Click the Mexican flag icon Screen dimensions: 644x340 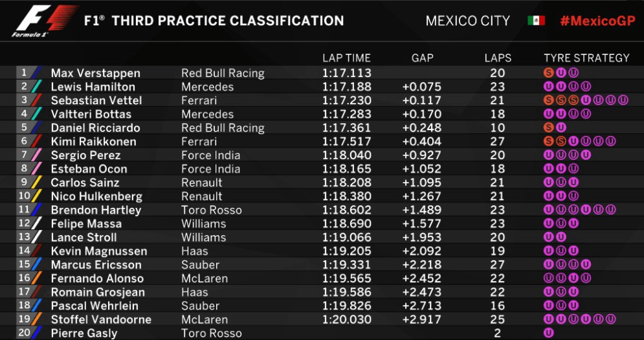[x=536, y=21]
